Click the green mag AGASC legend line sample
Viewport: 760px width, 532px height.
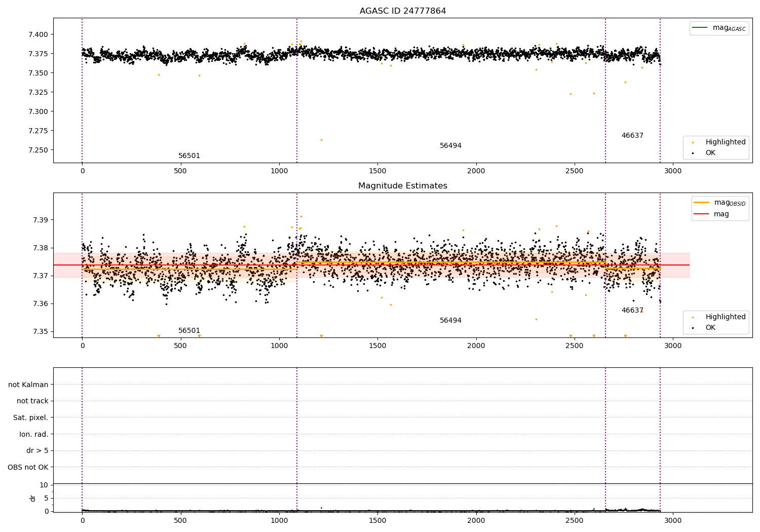[x=700, y=27]
